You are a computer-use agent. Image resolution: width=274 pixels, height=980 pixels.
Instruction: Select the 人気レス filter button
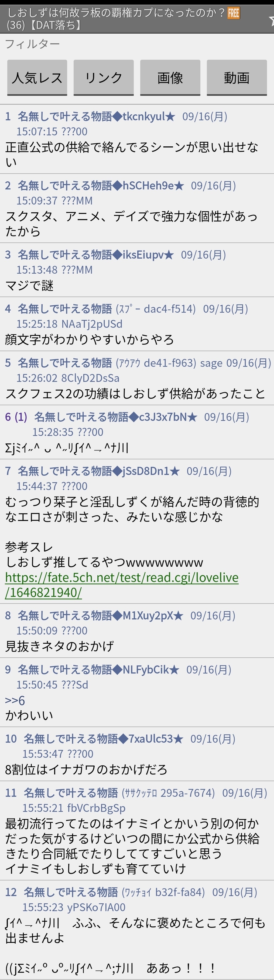coord(37,77)
